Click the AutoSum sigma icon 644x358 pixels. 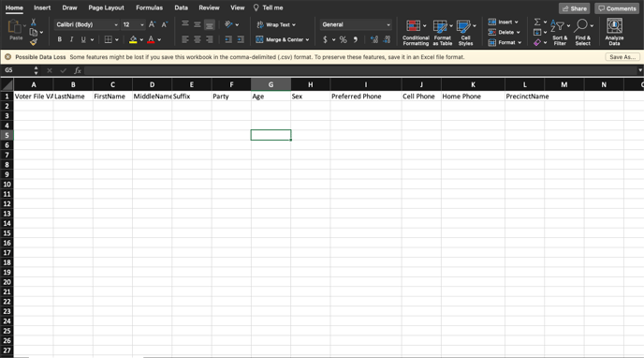pos(537,22)
